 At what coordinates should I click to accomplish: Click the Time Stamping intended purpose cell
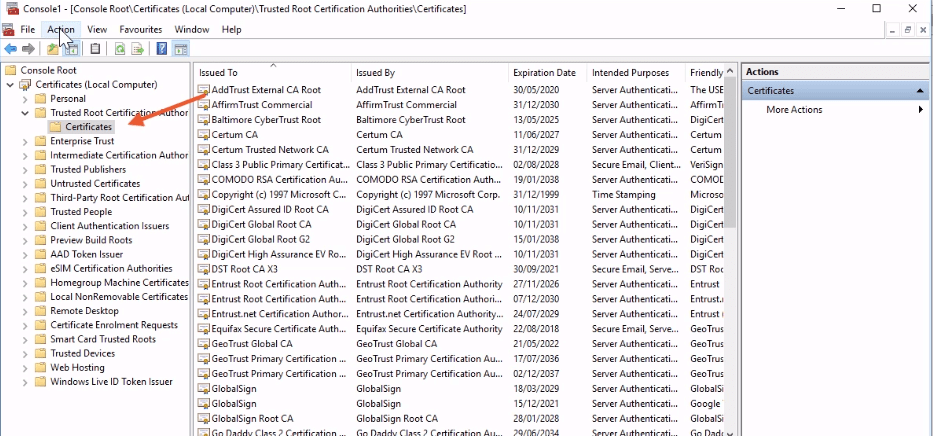624,195
